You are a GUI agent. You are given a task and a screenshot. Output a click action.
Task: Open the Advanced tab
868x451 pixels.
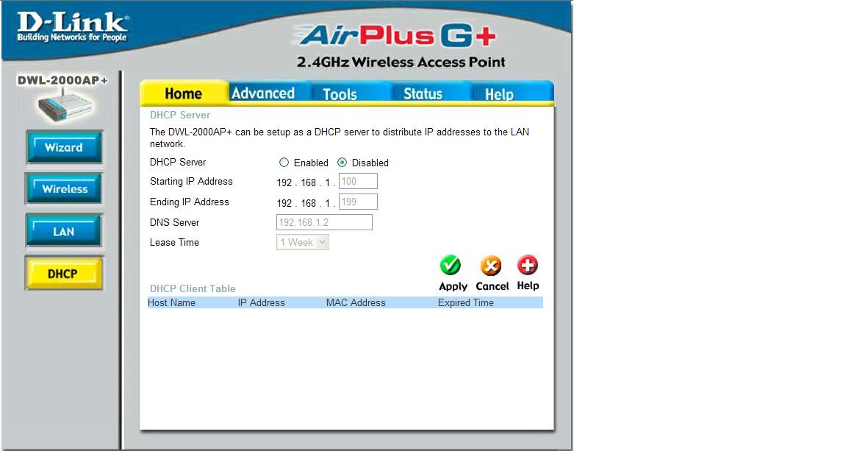click(264, 93)
